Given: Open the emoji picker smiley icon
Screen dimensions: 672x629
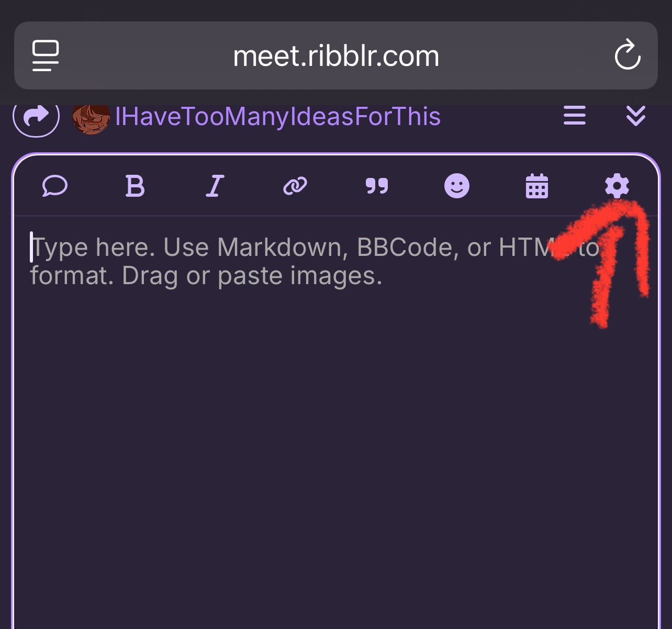Looking at the screenshot, I should tap(457, 186).
